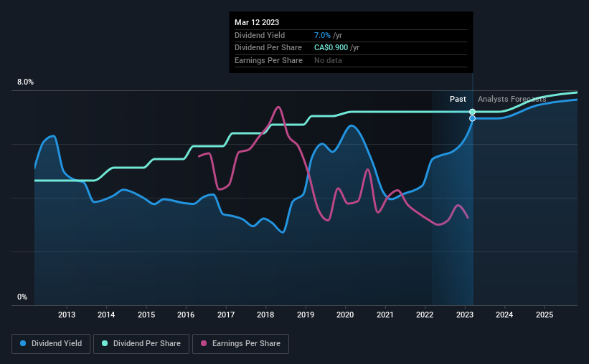Image resolution: width=589 pixels, height=364 pixels.
Task: Click the Analysts Forecasts section label
Action: click(512, 99)
